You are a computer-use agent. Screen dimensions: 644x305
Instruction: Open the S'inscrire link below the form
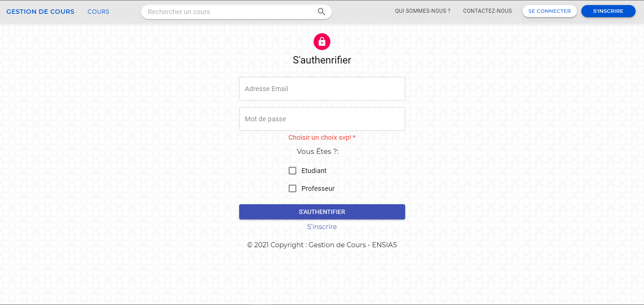click(322, 227)
